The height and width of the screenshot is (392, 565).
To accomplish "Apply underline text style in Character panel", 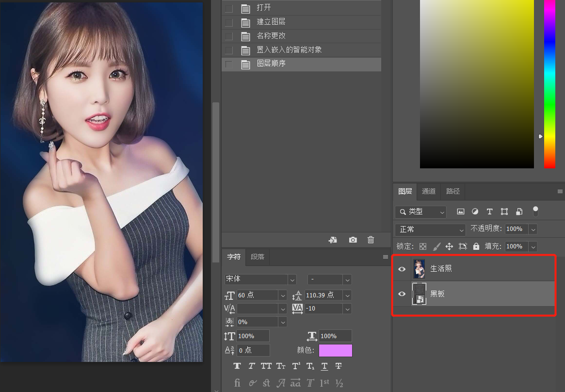I will point(324,366).
